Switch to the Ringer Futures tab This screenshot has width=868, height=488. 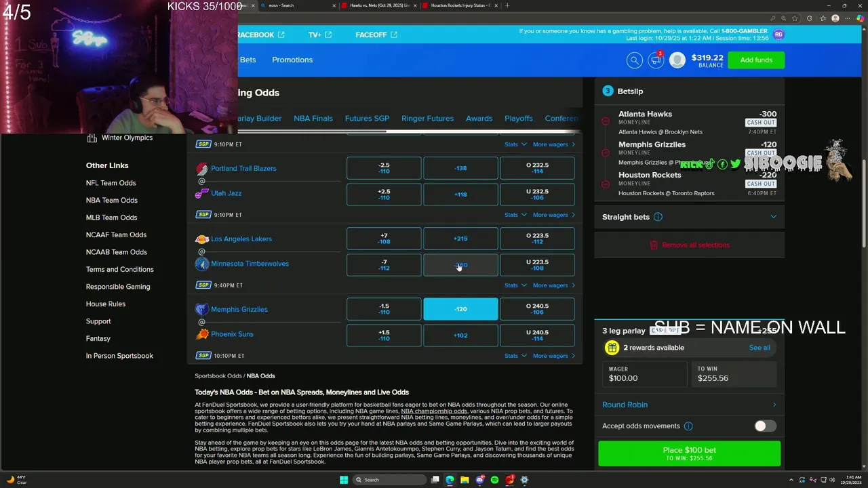pyautogui.click(x=427, y=119)
